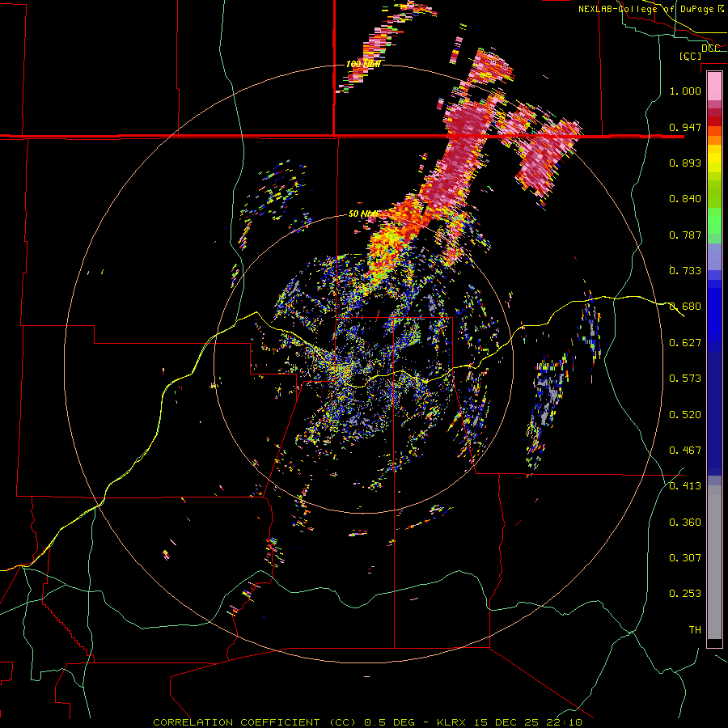Click the gray segment of color bar

point(714,562)
